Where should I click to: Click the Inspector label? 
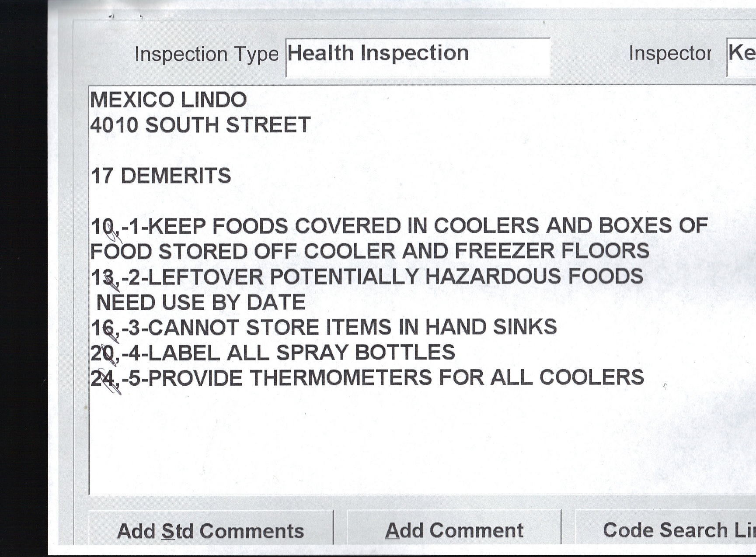tap(670, 53)
